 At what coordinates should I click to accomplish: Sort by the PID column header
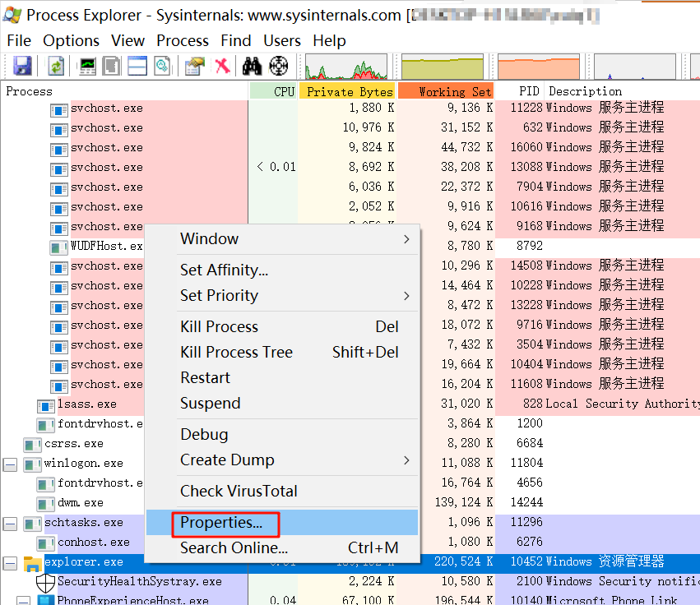tap(519, 91)
